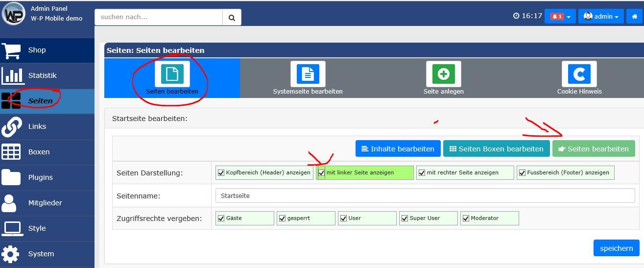
Task: Toggle 'mit linker Seite anzeigen' checkbox
Action: point(322,172)
